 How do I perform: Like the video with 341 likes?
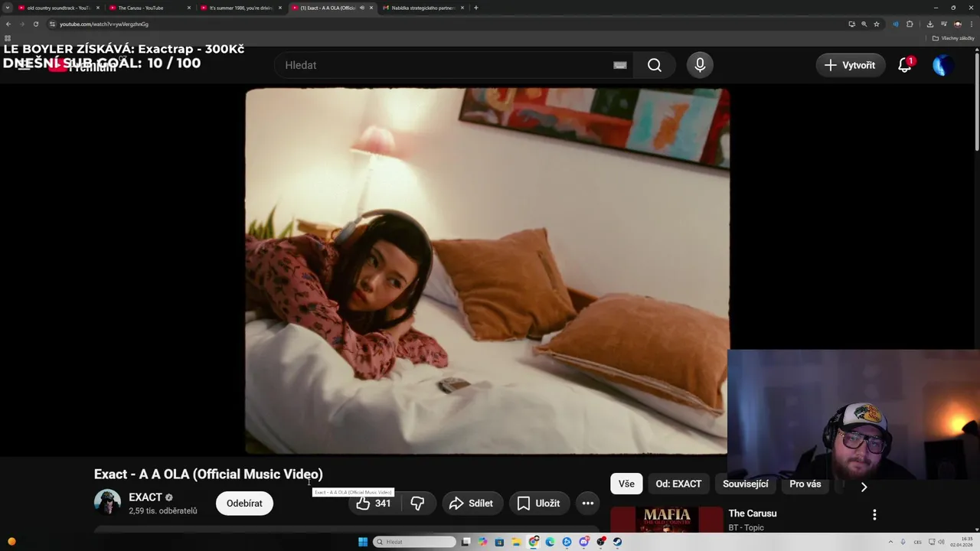pos(373,503)
